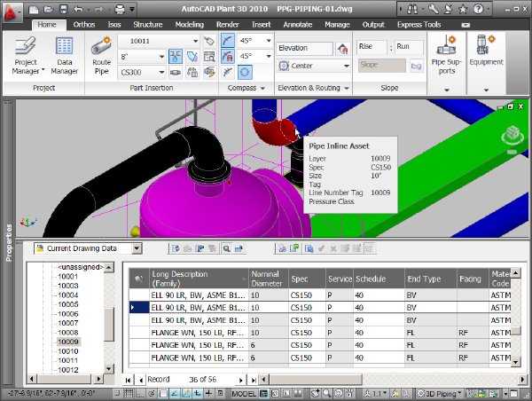Toggle grid display in status bar

pos(129,393)
